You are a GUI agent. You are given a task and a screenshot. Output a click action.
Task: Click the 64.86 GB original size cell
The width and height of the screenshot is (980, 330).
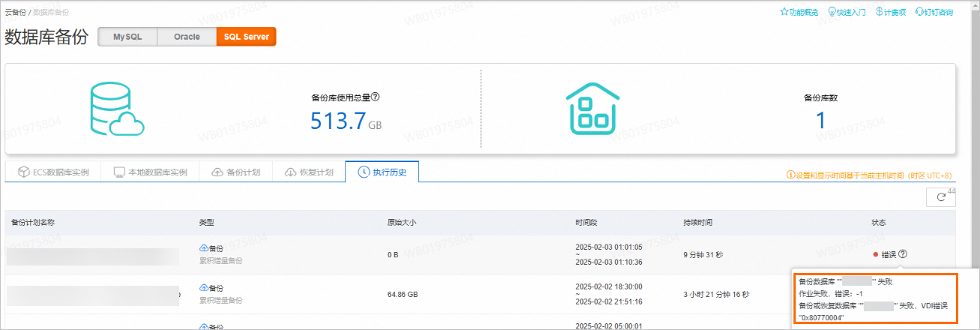[x=402, y=295]
